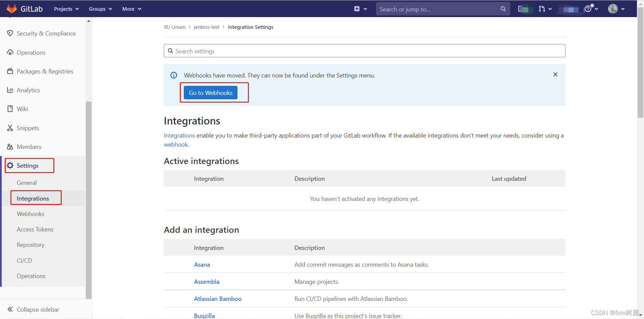Expand the Groups dropdown
The image size is (644, 319).
[100, 9]
